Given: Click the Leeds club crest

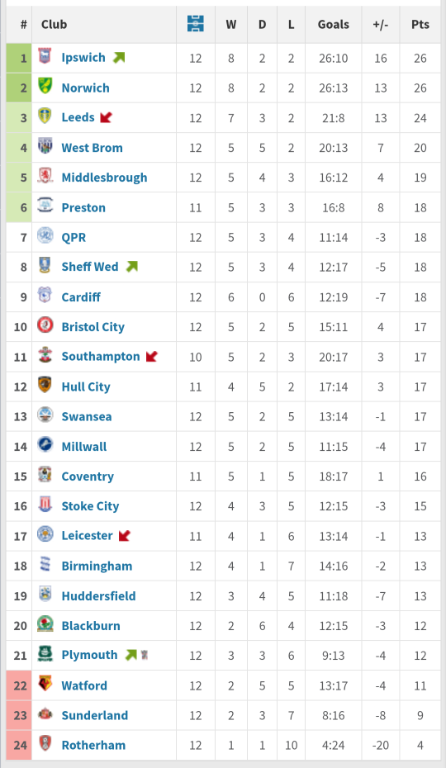Looking at the screenshot, I should 45,117.
